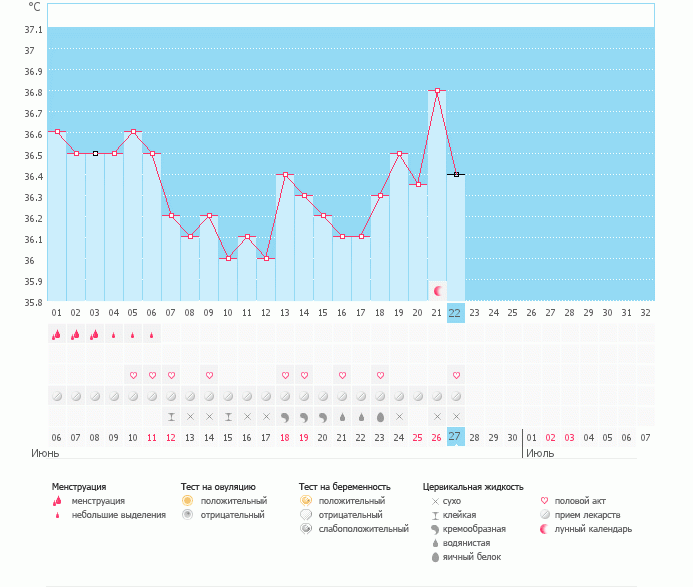Viewport: 693px width, 587px height.
Task: Click the highlighted date 27 in the calendar row
Action: click(456, 437)
